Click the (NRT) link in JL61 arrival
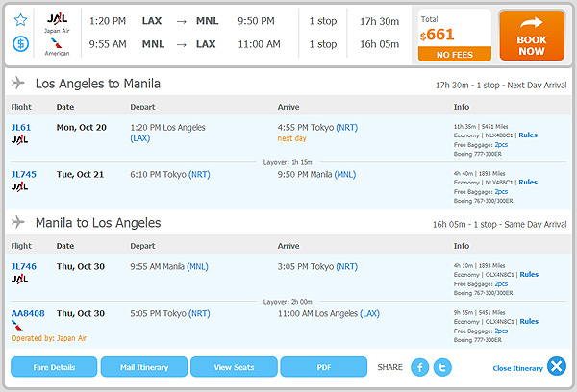This screenshot has width=577, height=392. 347,127
